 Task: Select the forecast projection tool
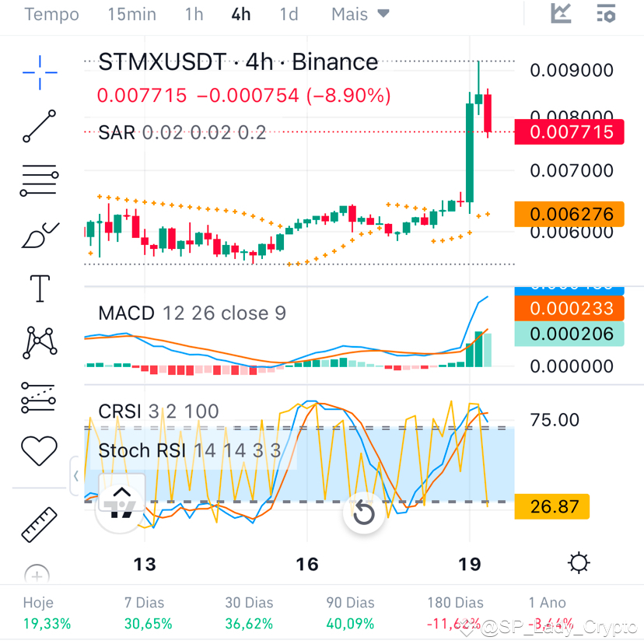37,397
